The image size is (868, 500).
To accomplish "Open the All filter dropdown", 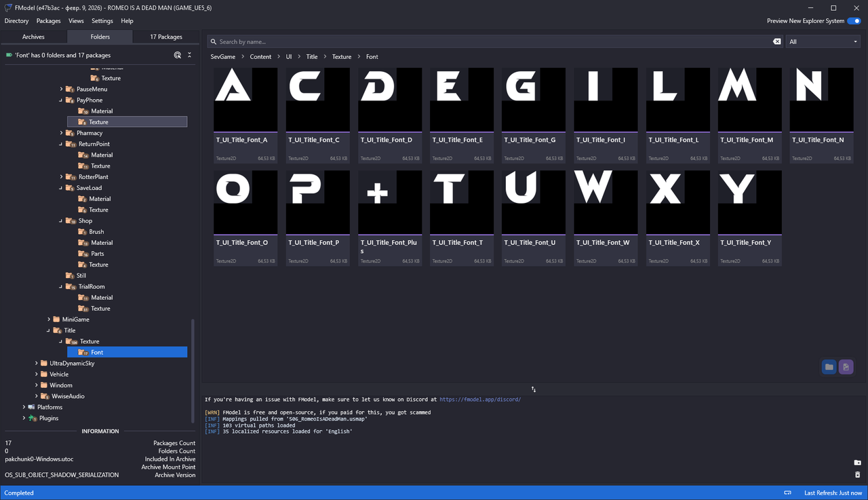I will (823, 41).
